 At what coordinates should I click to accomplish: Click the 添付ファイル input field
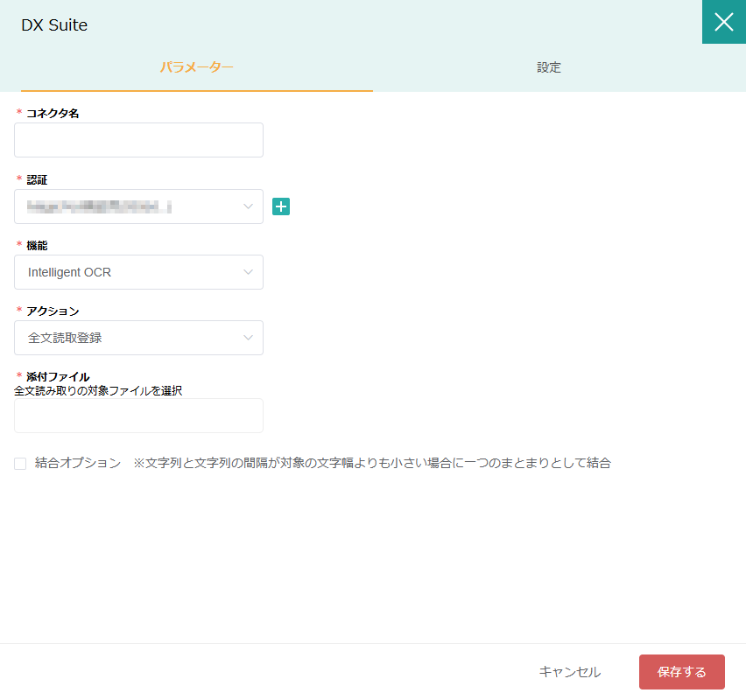tap(138, 416)
